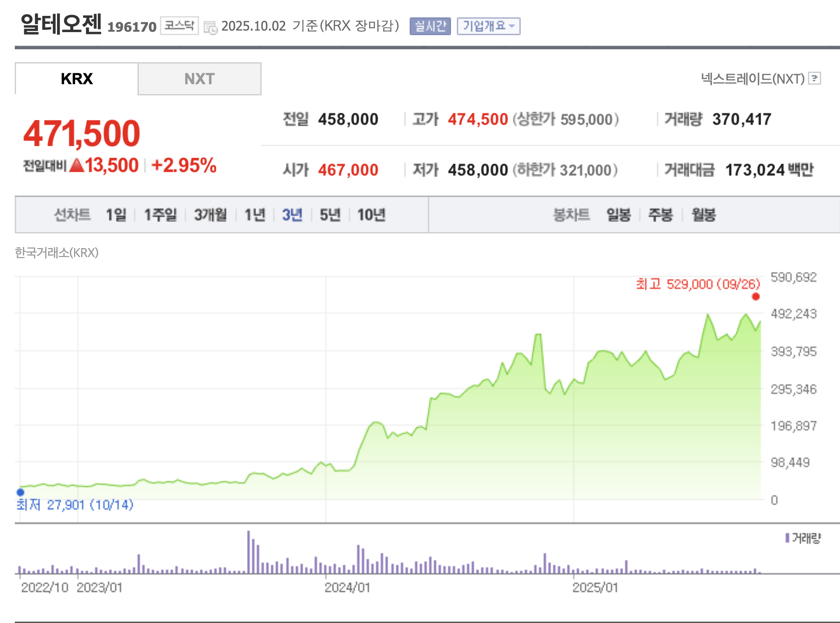Select the 1주일 chart period
This screenshot has width=840, height=623.
pyautogui.click(x=161, y=215)
